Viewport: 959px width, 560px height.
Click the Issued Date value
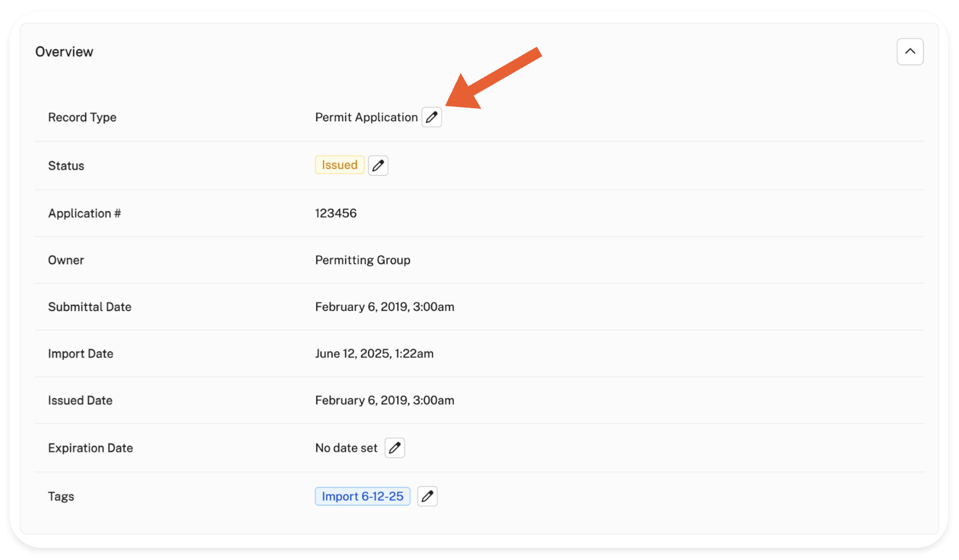384,400
